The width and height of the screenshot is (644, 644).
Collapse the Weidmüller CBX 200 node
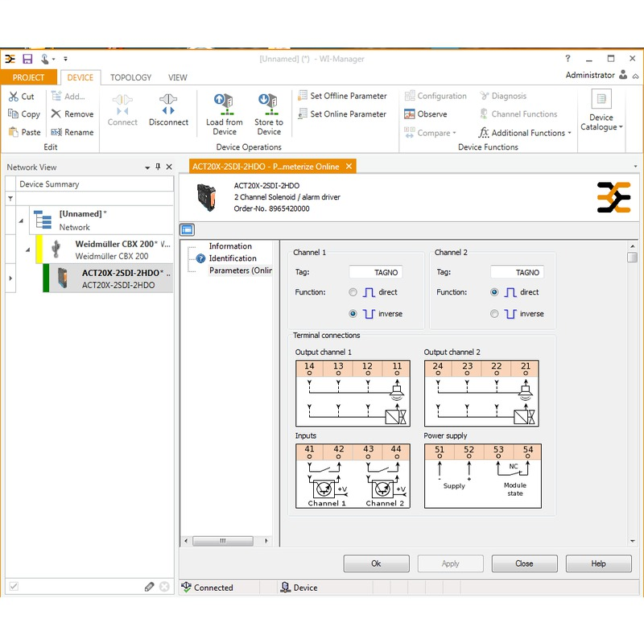[27, 250]
